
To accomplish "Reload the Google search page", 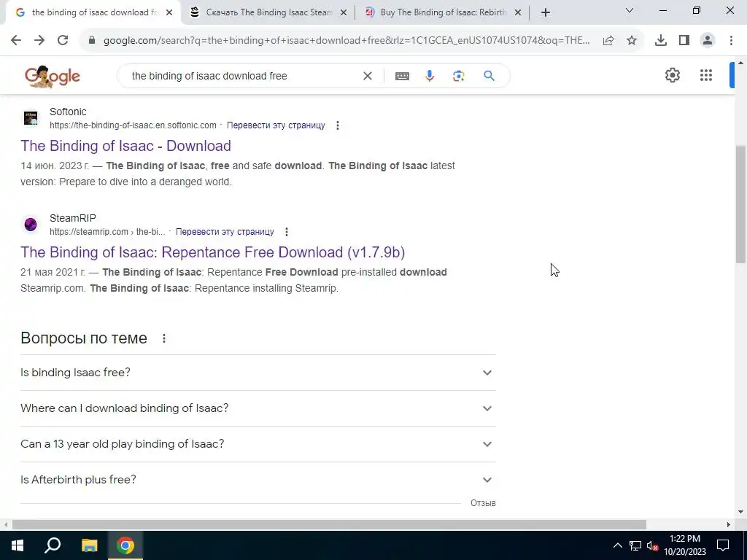I will 63,41.
